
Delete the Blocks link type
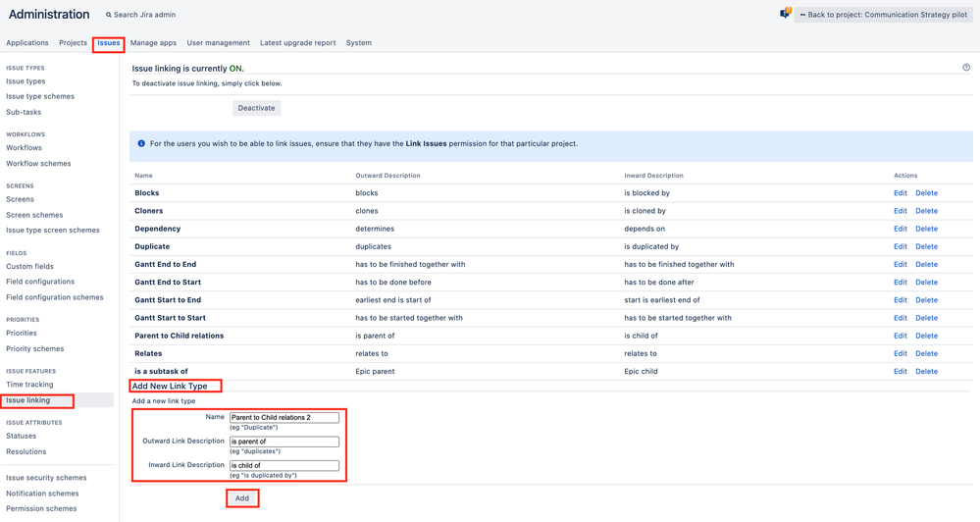point(926,193)
